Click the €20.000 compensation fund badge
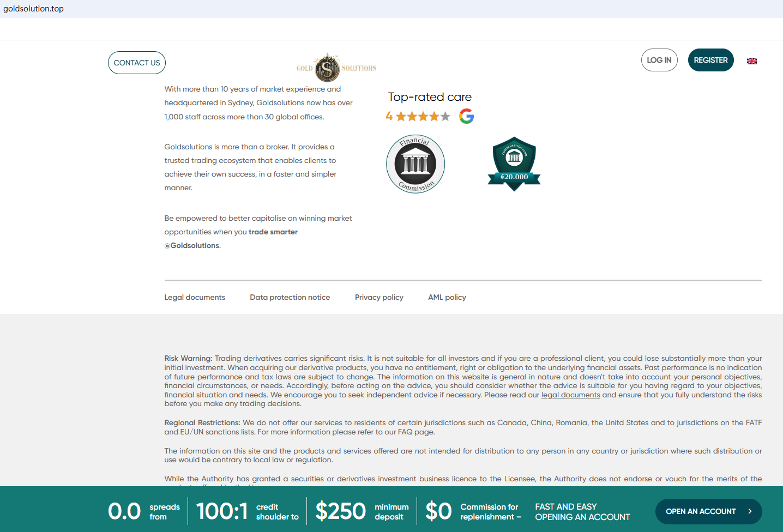Screen dimensions: 783x532 tap(514, 164)
